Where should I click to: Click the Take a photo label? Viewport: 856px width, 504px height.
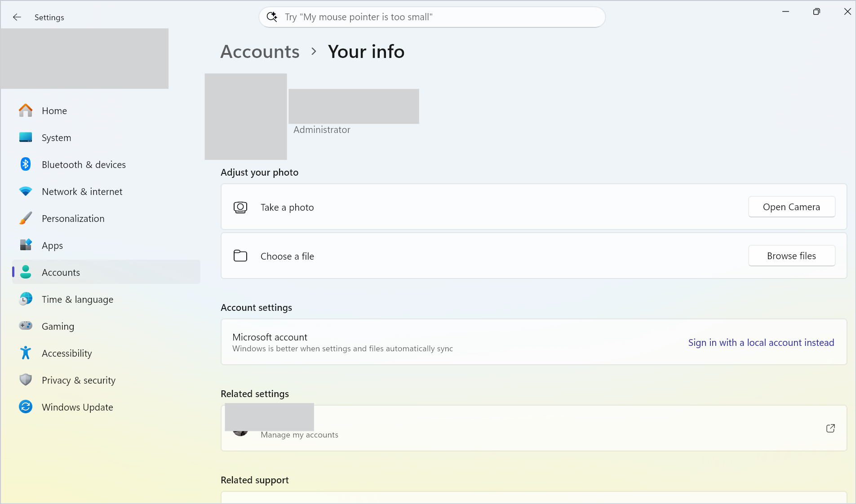pos(287,208)
